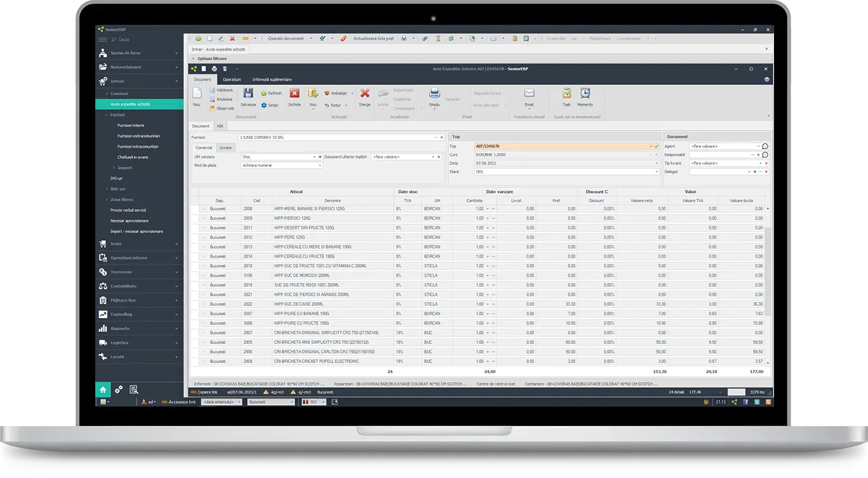The width and height of the screenshot is (868, 478).
Task: Click the green plus beside UM vanzare
Action: pos(320,157)
